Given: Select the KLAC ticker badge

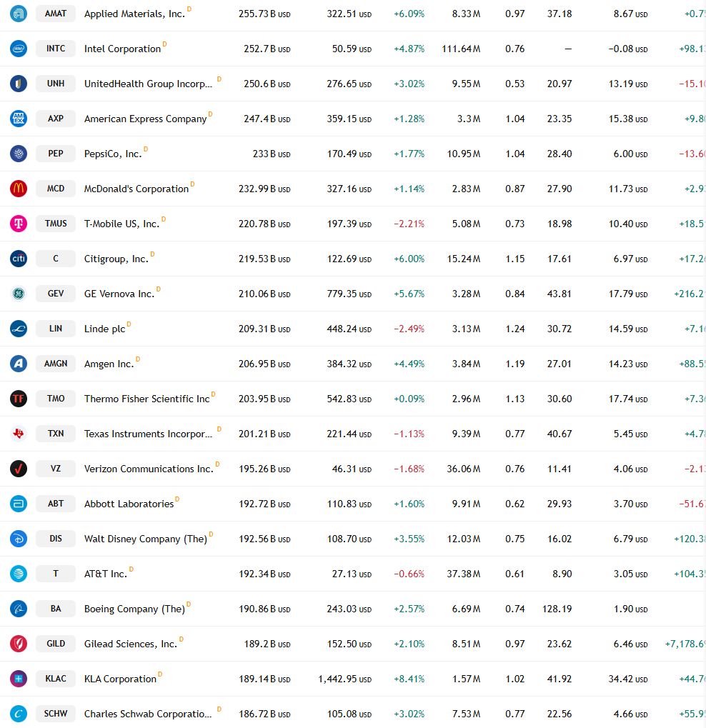Looking at the screenshot, I should [x=56, y=678].
